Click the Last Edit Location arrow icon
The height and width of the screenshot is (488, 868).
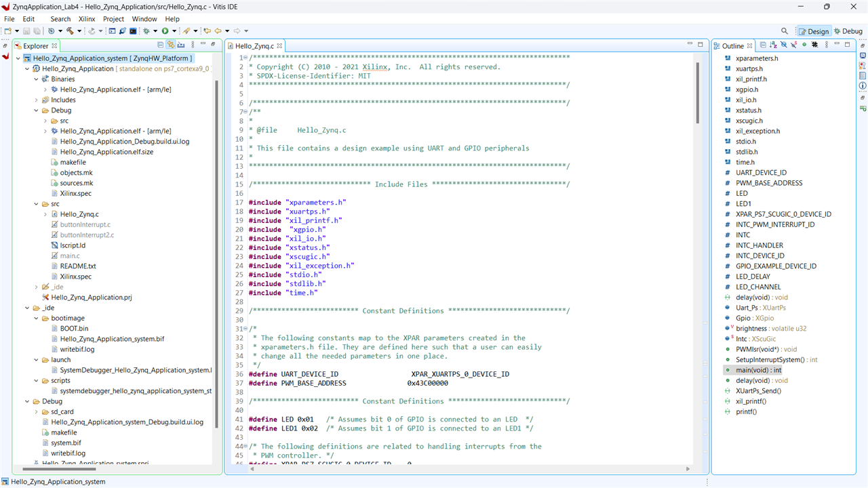pyautogui.click(x=208, y=31)
